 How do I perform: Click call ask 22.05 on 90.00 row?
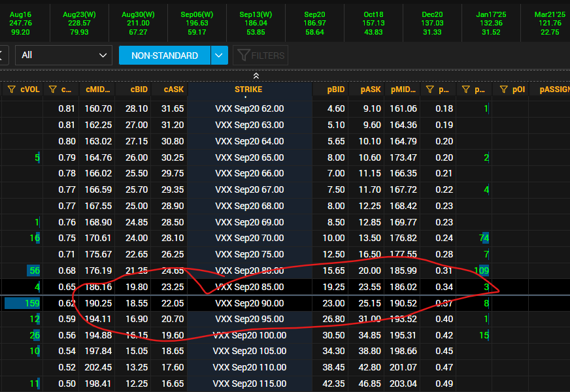click(x=173, y=303)
